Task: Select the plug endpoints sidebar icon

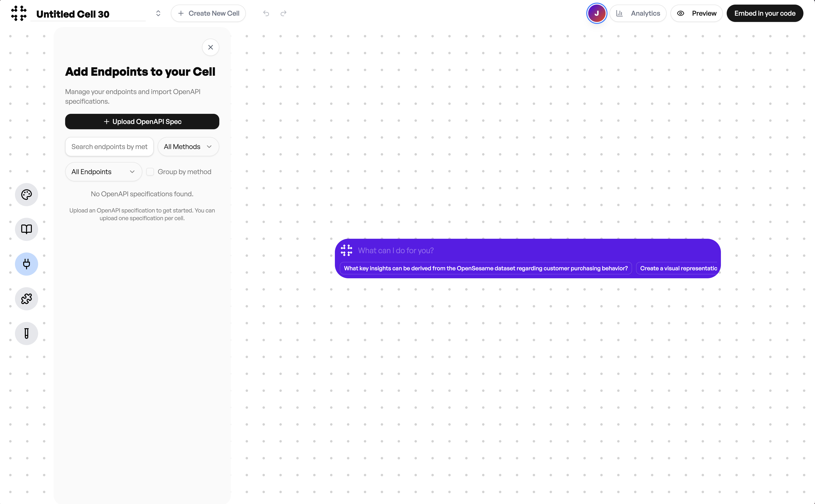Action: point(26,264)
